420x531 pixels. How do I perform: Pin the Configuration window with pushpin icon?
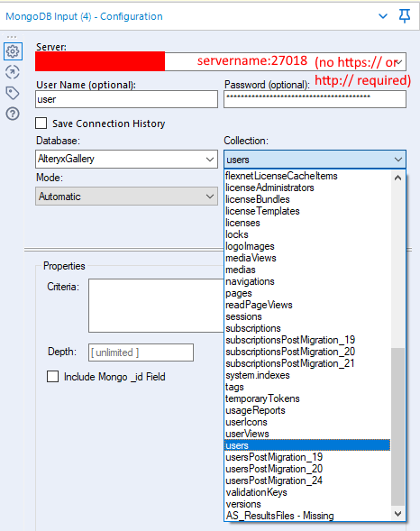(405, 16)
